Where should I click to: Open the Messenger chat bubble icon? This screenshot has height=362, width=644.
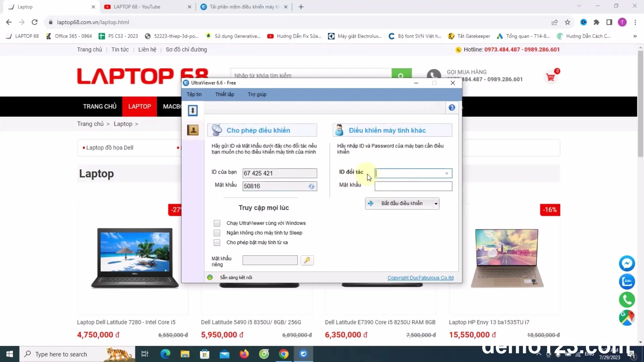coord(627,263)
